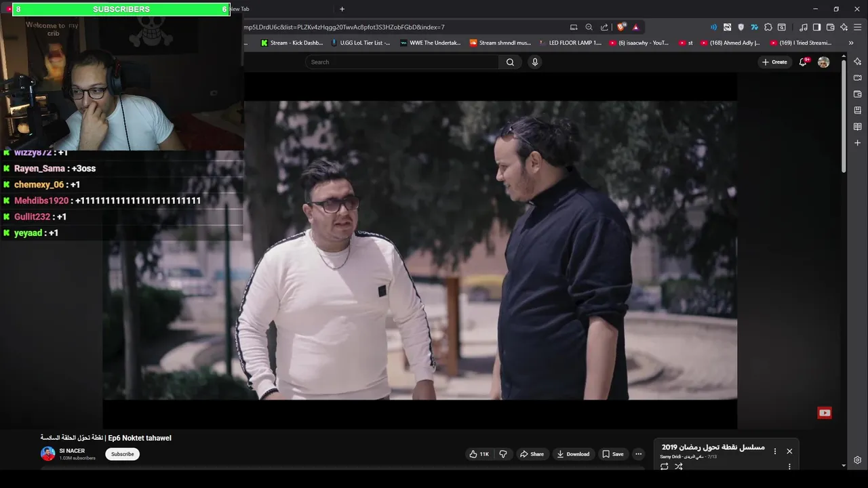The image size is (868, 488).
Task: Open the add-to-sidebar plus icon
Action: pos(858,143)
